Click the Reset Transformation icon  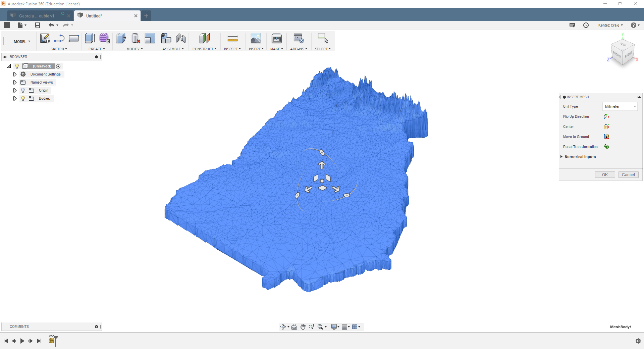coord(606,147)
